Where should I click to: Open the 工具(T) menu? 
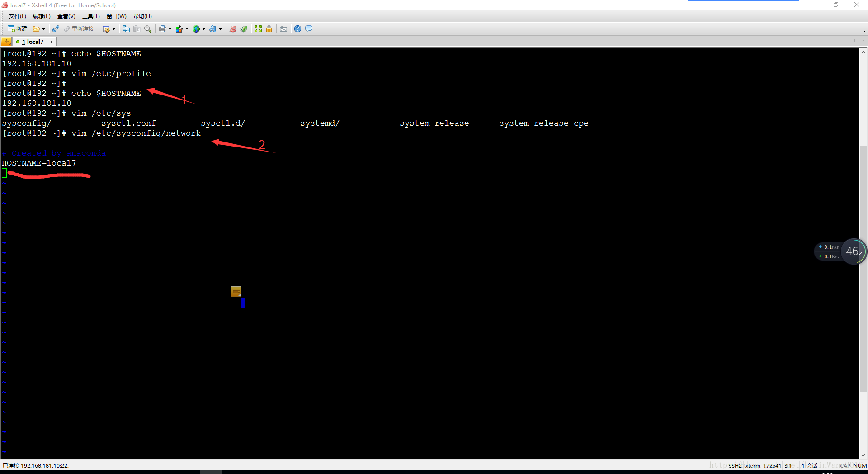click(91, 16)
